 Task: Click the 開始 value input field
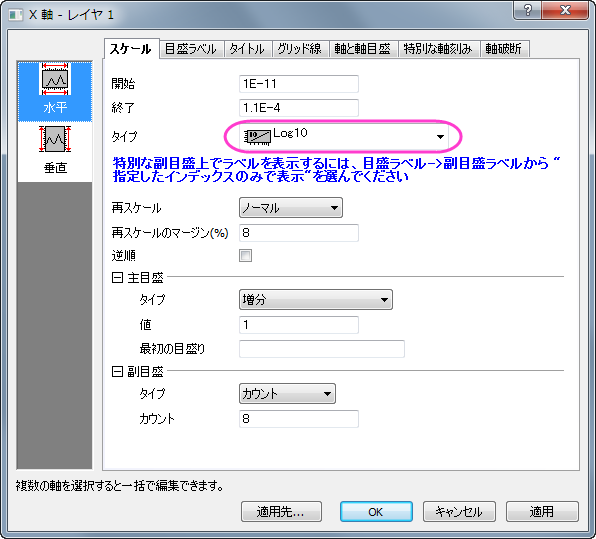tap(299, 84)
